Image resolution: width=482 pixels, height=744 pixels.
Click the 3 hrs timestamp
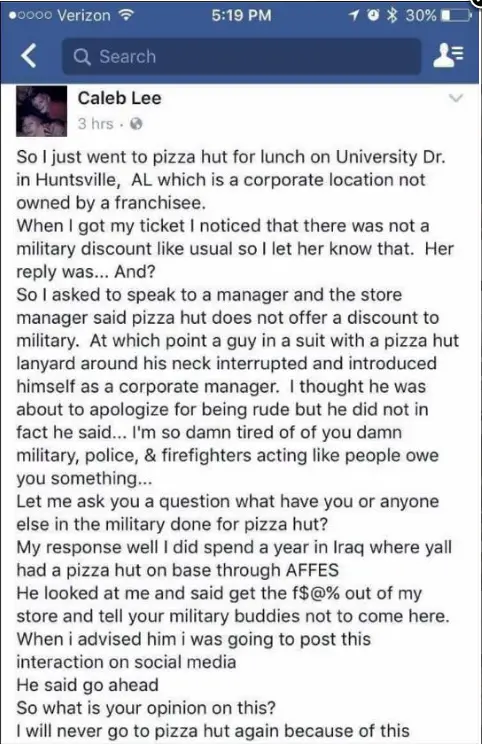(x=96, y=124)
